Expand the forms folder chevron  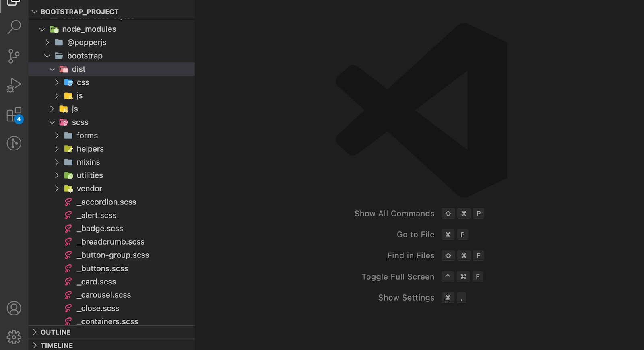click(57, 135)
